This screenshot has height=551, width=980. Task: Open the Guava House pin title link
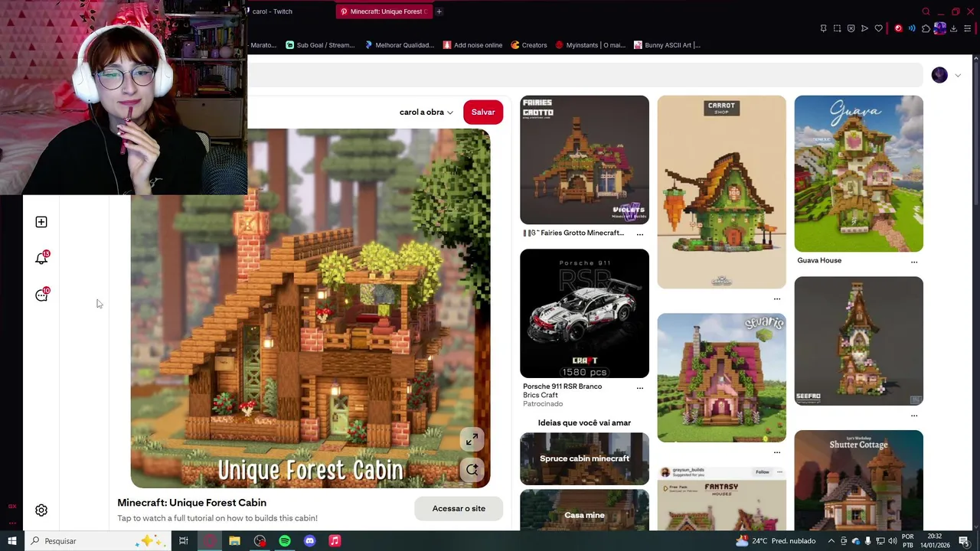tap(819, 261)
